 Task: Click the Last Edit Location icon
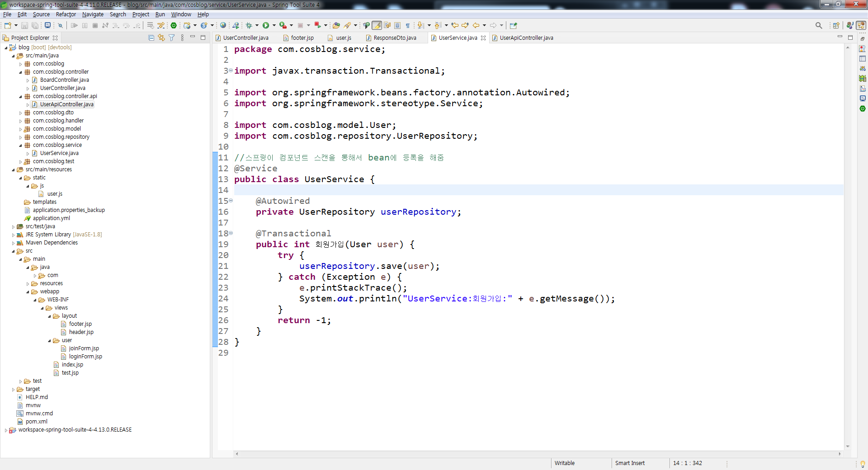tap(455, 25)
